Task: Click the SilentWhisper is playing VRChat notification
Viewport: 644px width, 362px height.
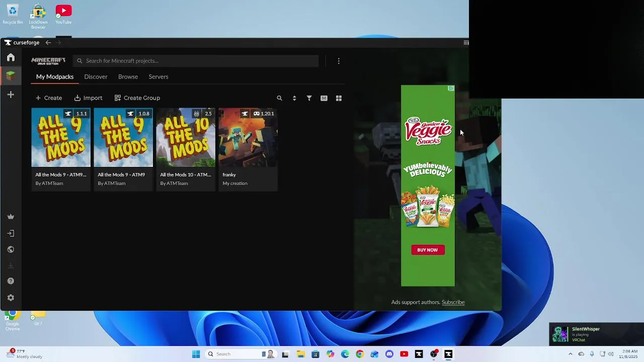Action: tap(596, 334)
